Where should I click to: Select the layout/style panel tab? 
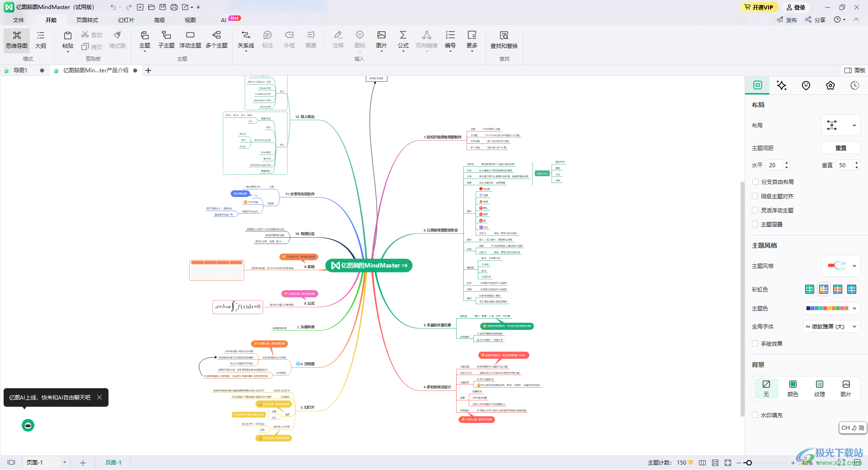click(758, 85)
